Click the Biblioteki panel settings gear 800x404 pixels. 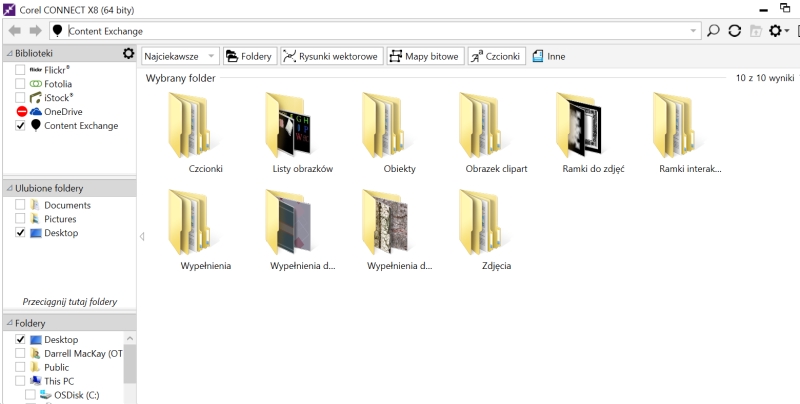[x=128, y=53]
